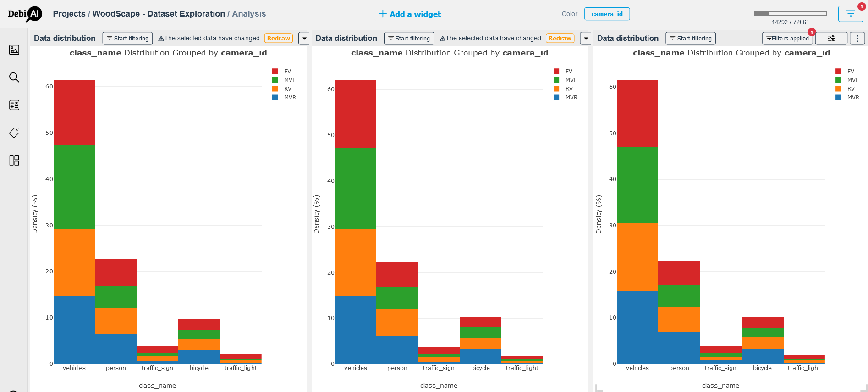This screenshot has height=392, width=868.
Task: Click filter icon in second widget header
Action: [586, 38]
